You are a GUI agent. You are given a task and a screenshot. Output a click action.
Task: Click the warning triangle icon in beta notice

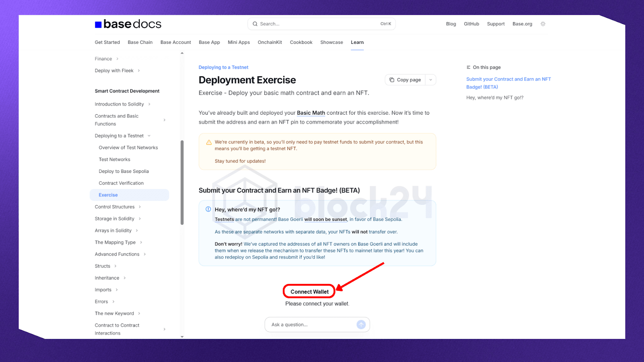point(209,142)
